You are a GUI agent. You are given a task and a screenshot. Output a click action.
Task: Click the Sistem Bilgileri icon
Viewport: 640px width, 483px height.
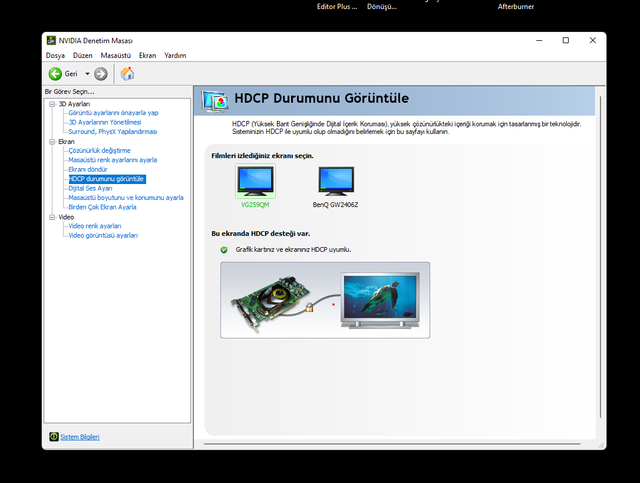(x=53, y=437)
